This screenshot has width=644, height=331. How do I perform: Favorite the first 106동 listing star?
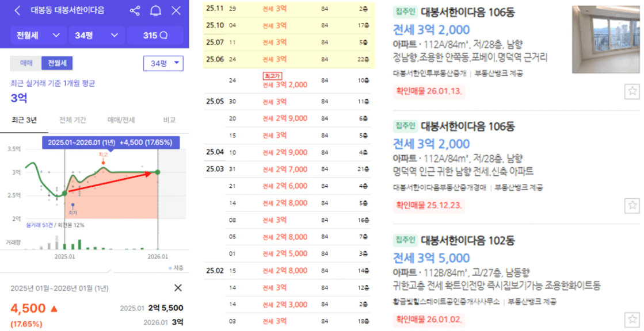[632, 91]
